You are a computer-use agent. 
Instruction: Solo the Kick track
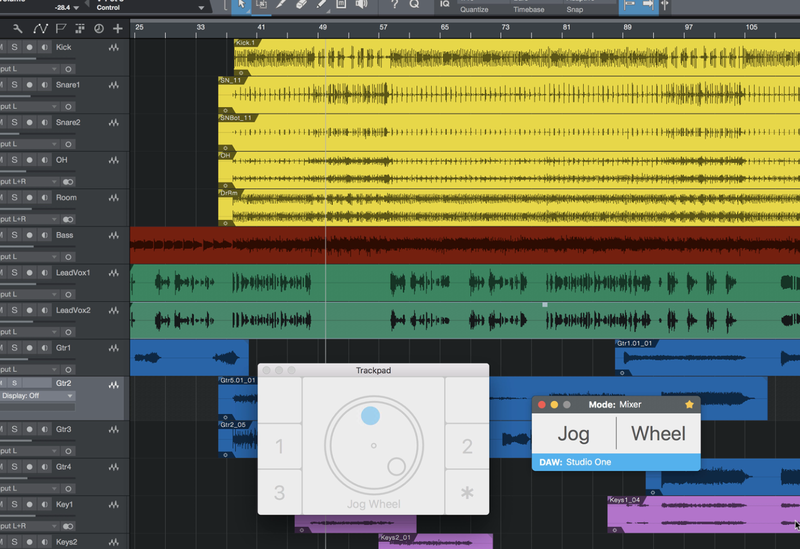[x=14, y=47]
